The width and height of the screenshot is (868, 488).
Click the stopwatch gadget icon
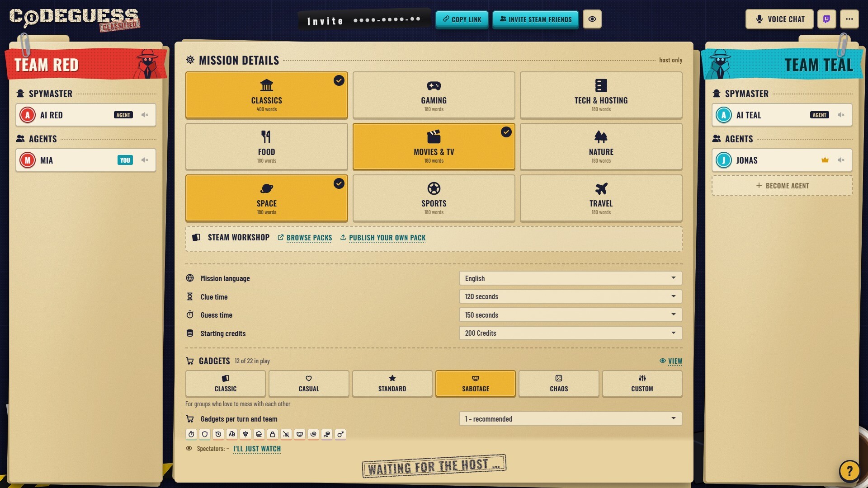click(191, 434)
